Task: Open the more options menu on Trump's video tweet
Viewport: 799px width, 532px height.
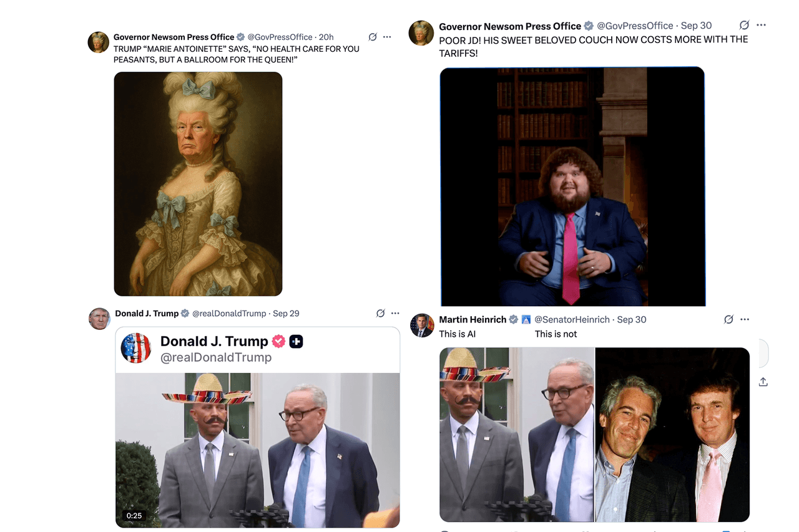Action: click(x=395, y=312)
